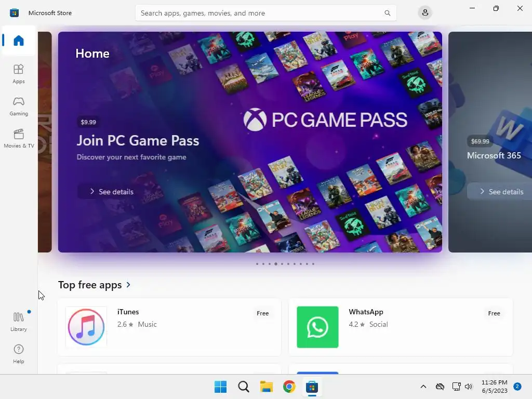The image size is (532, 399).
Task: Click the Free label for iTunes
Action: [262, 313]
